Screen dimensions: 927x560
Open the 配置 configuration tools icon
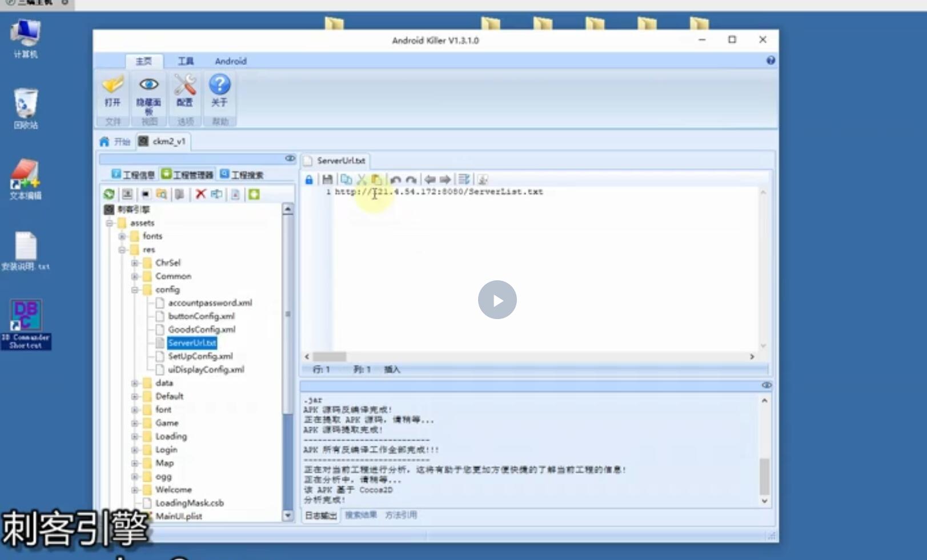point(184,91)
